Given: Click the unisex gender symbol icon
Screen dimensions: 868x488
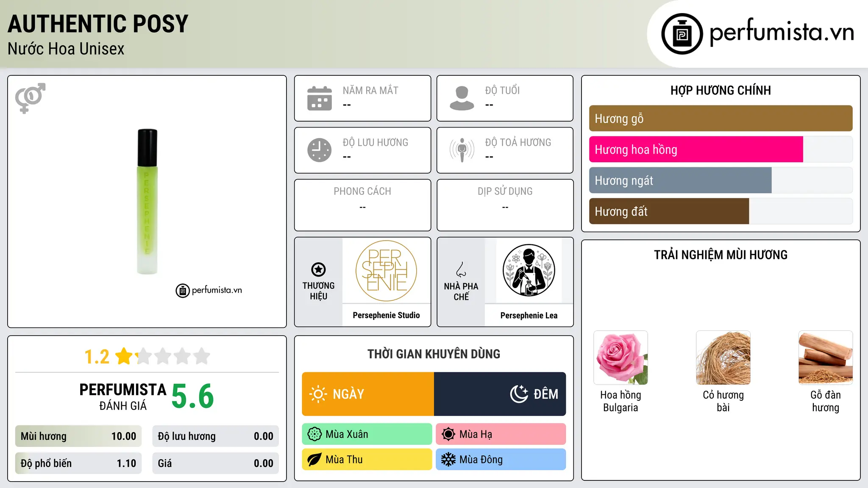Looking at the screenshot, I should [x=30, y=98].
